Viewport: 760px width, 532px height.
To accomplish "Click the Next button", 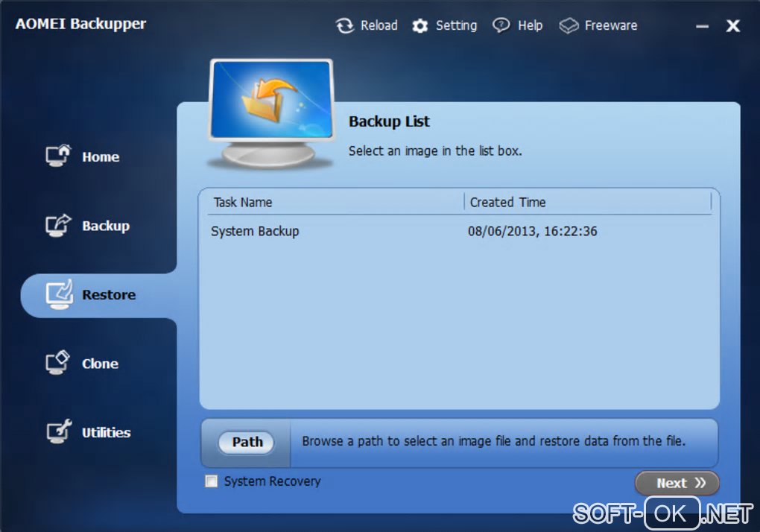I will [677, 483].
